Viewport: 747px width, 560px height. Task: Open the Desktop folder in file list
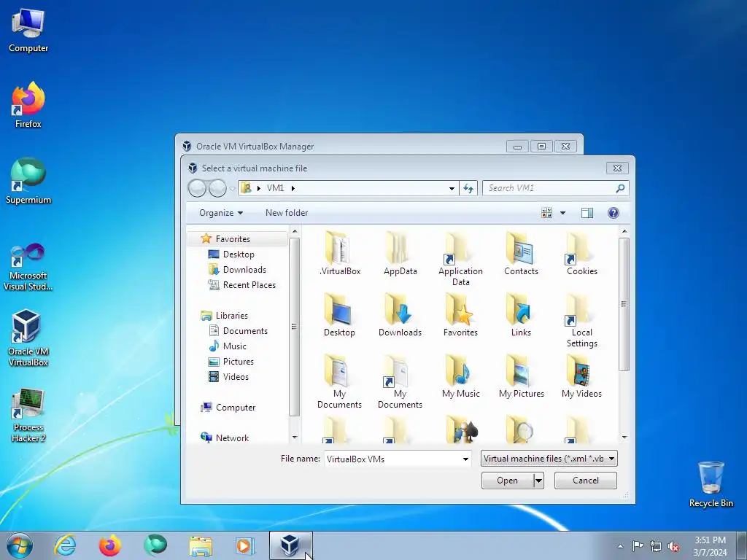pyautogui.click(x=339, y=315)
